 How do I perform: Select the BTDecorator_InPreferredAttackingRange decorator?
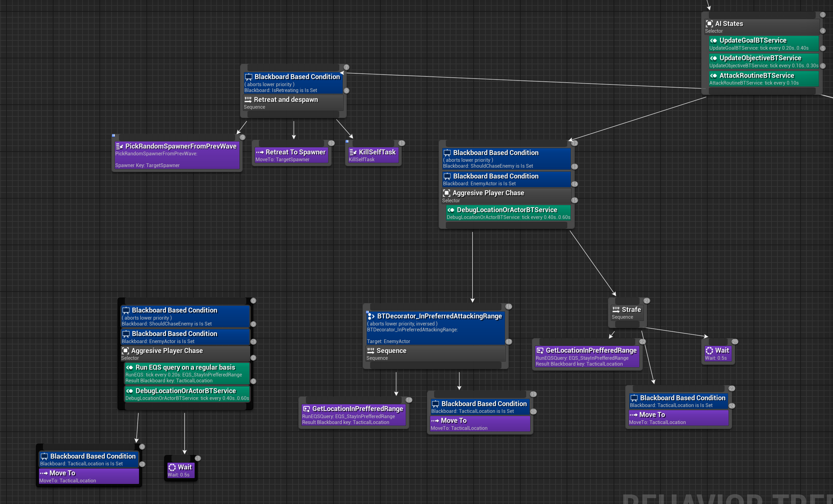coord(435,328)
